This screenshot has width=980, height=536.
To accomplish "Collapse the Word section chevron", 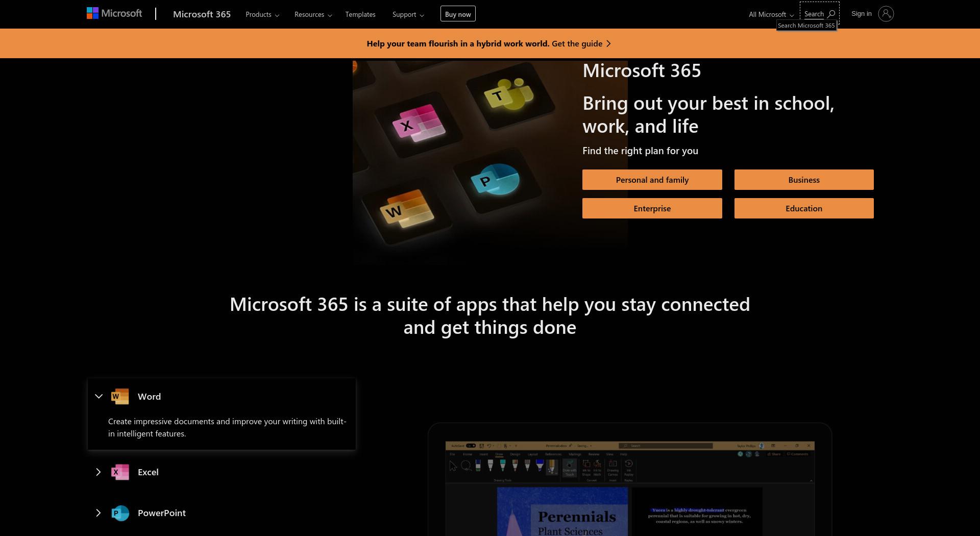I will (x=99, y=397).
